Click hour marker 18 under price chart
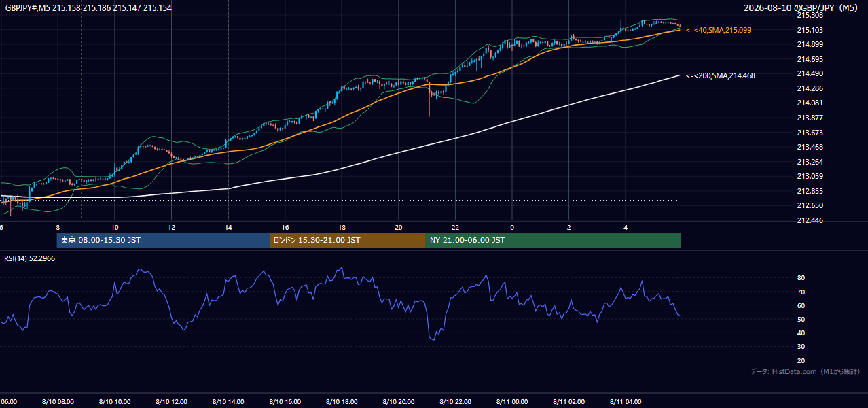Viewport: 868px width, 408px height. (x=342, y=228)
